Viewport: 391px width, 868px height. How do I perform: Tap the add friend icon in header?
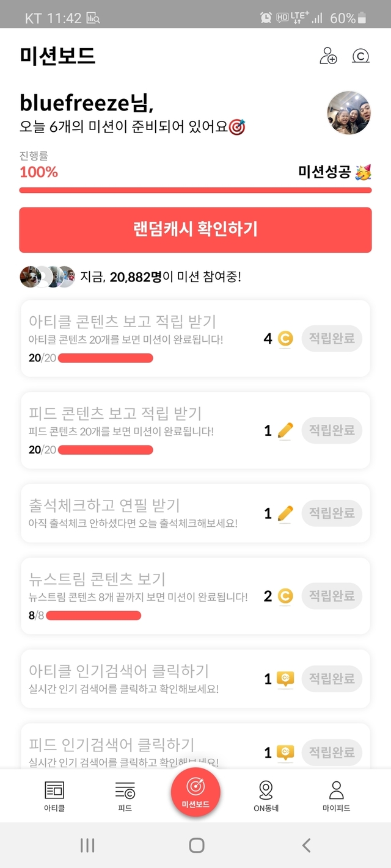click(329, 56)
